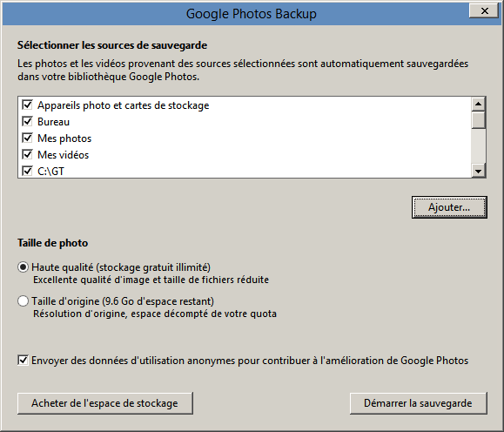This screenshot has width=504, height=432.
Task: Disable anonymous usage data checkbox
Action: (x=23, y=361)
